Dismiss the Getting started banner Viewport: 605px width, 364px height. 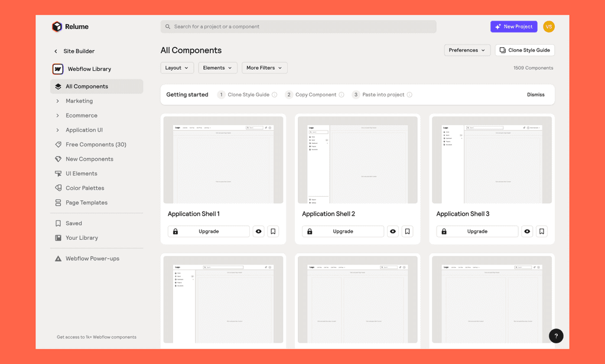pos(535,95)
